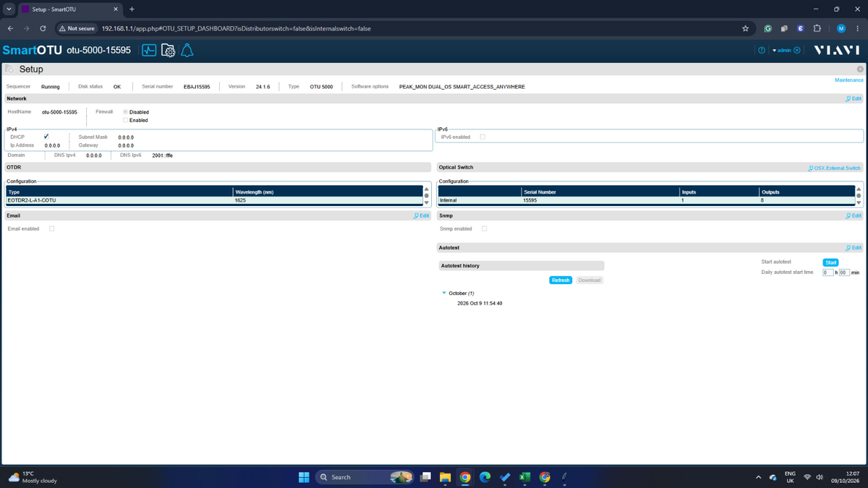Start the autotest
The image size is (868, 488).
(831, 262)
